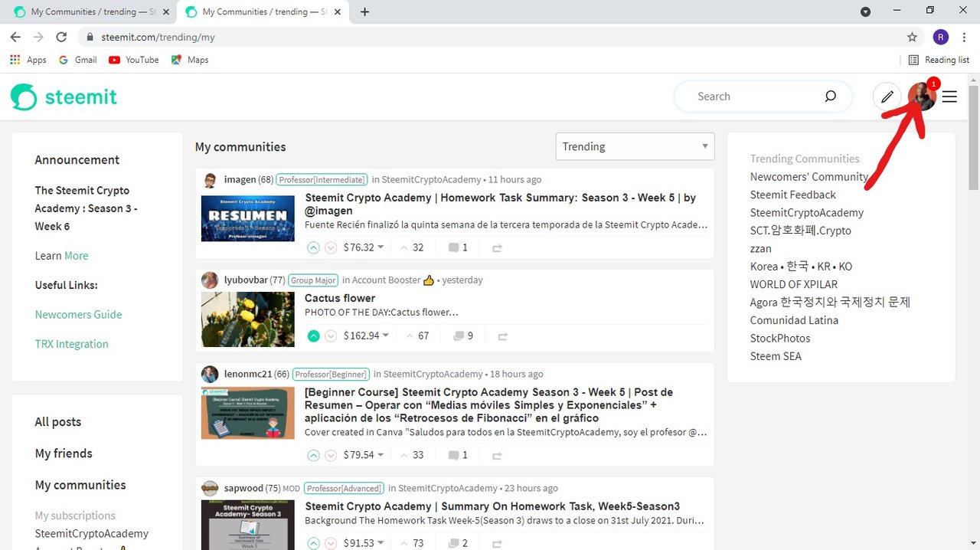Open the pencil compose post icon
Viewport: 980px width, 550px height.
click(887, 97)
